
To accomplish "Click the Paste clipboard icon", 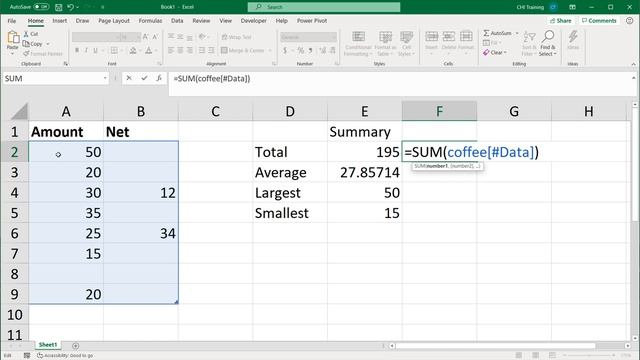I will tap(13, 38).
